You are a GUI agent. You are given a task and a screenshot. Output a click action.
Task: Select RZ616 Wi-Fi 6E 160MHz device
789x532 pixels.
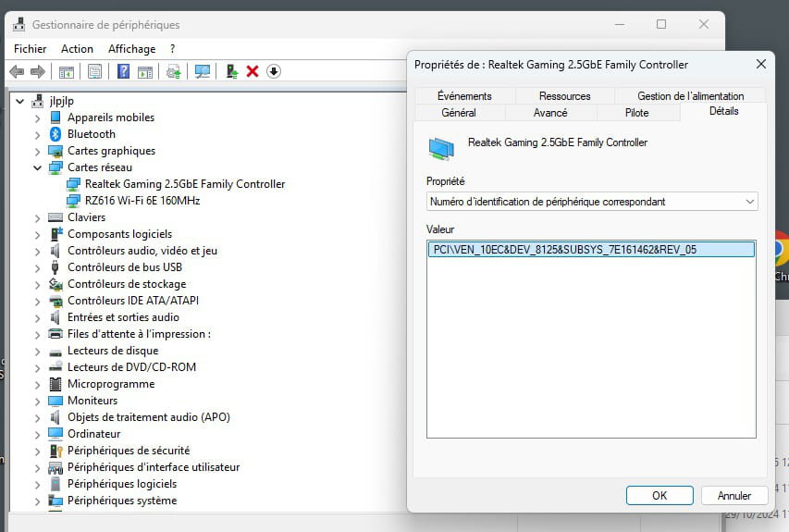pyautogui.click(x=142, y=201)
